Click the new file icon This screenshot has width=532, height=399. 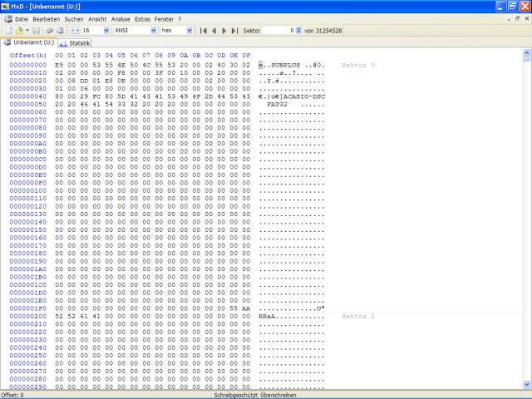click(x=9, y=31)
